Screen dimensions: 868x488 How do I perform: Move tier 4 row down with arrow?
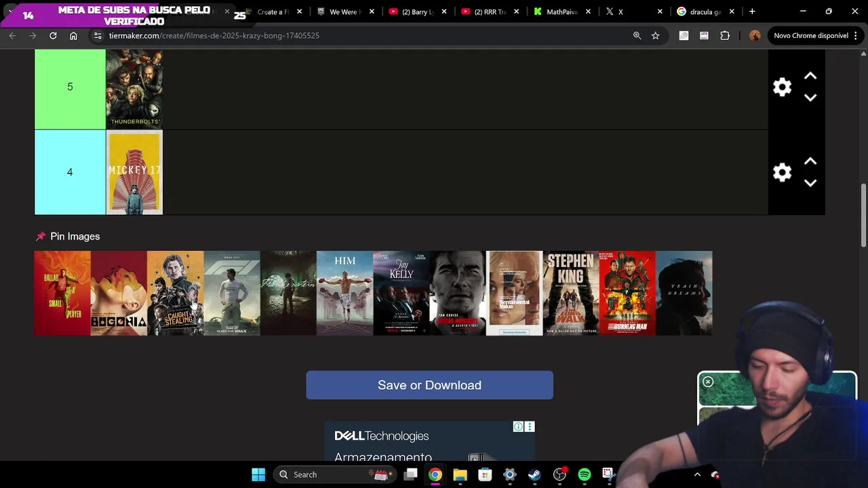tap(810, 183)
